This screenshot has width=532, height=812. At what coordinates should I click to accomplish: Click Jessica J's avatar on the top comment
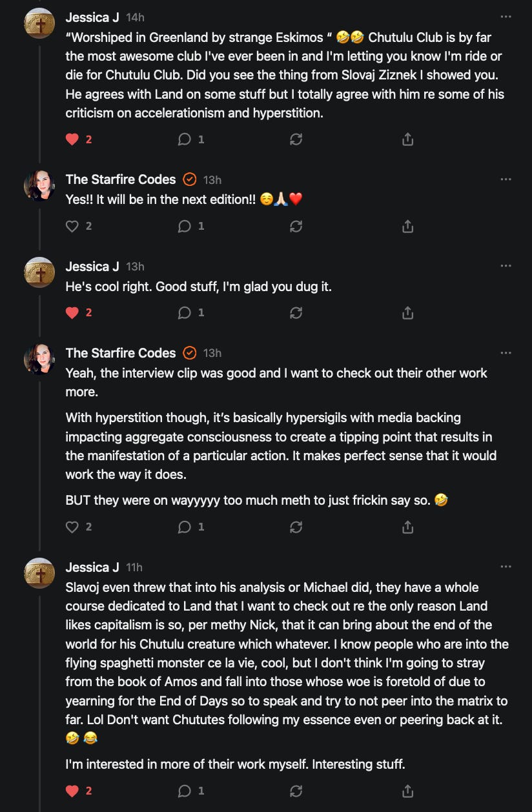39,24
